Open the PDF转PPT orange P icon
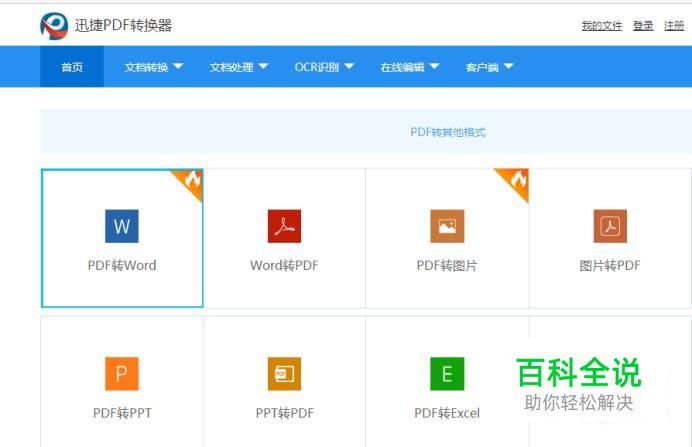692x447 pixels. pos(122,374)
